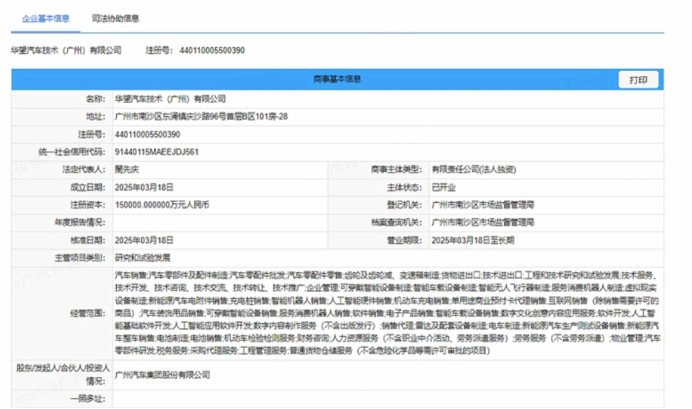
Task: Click the 年度报告情况 label
Action: [80, 222]
